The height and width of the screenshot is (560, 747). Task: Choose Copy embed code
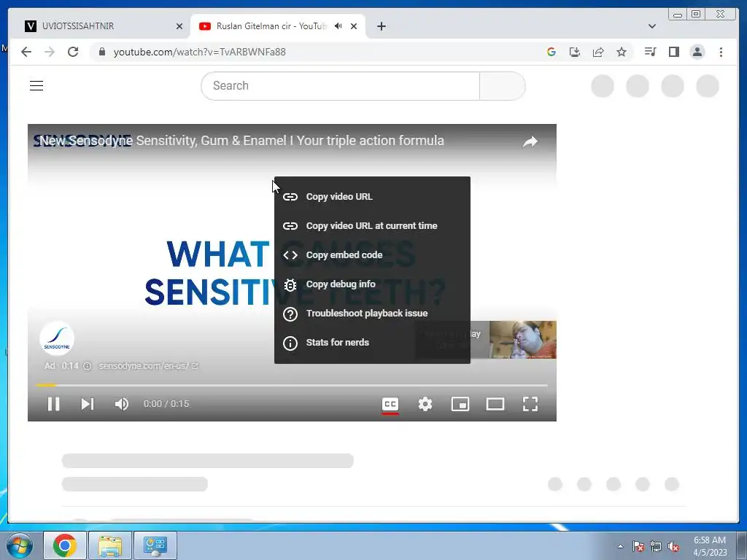click(372, 254)
